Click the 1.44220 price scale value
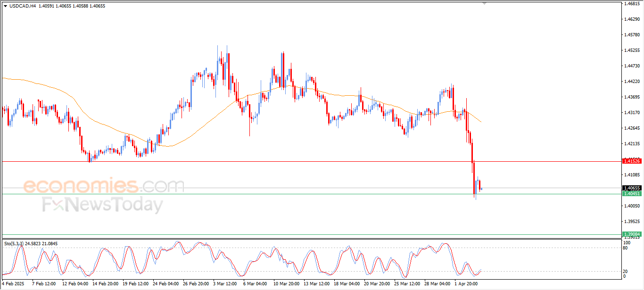The height and width of the screenshot is (290, 644). (x=631, y=82)
